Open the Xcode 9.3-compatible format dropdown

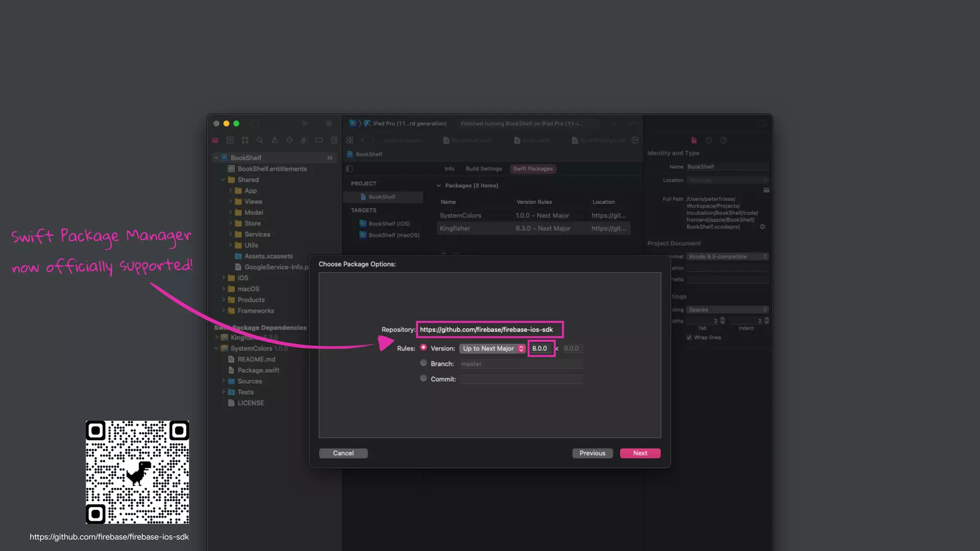[728, 256]
